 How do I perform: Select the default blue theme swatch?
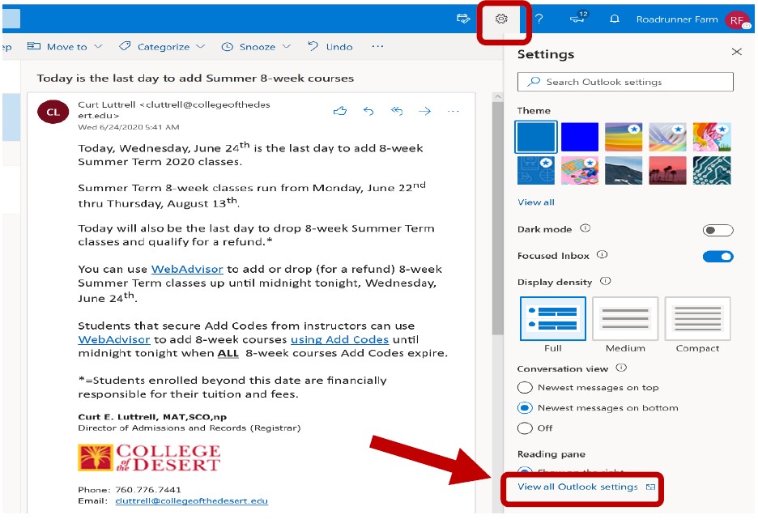point(535,137)
